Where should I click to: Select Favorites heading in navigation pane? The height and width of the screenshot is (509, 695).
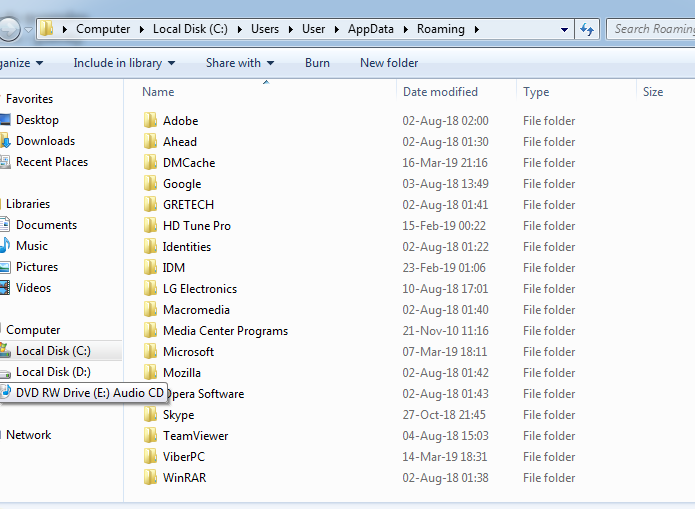point(29,99)
